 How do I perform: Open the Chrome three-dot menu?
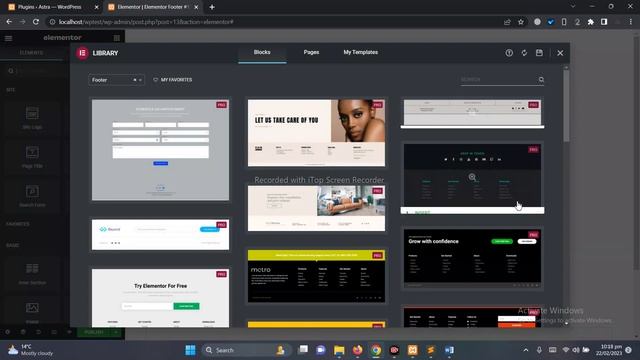(631, 22)
